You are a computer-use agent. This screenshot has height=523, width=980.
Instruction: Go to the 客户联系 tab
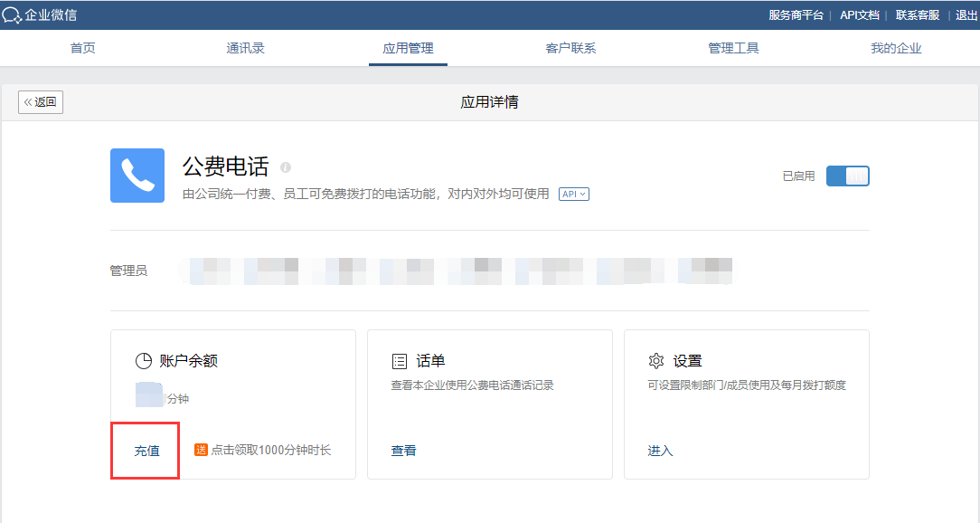click(570, 48)
